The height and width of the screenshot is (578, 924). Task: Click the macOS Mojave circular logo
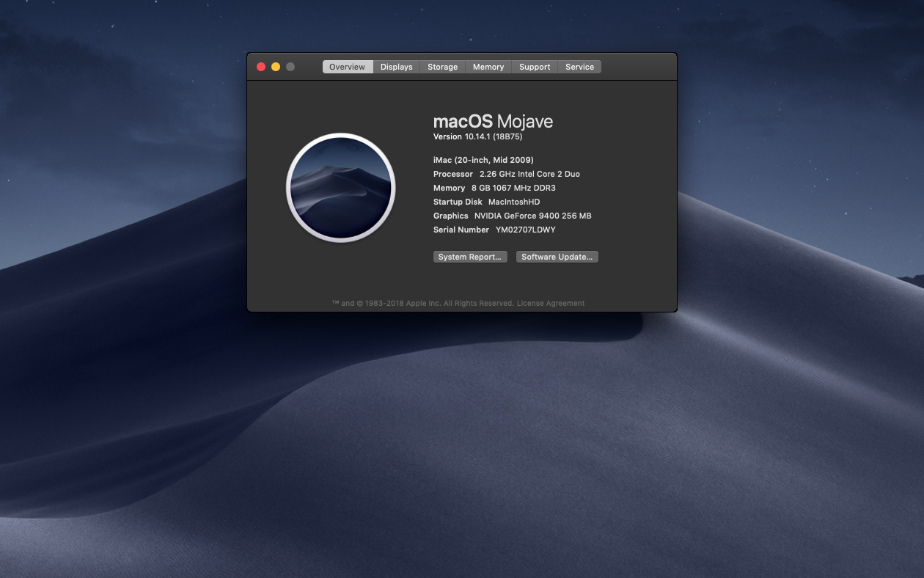click(x=341, y=188)
